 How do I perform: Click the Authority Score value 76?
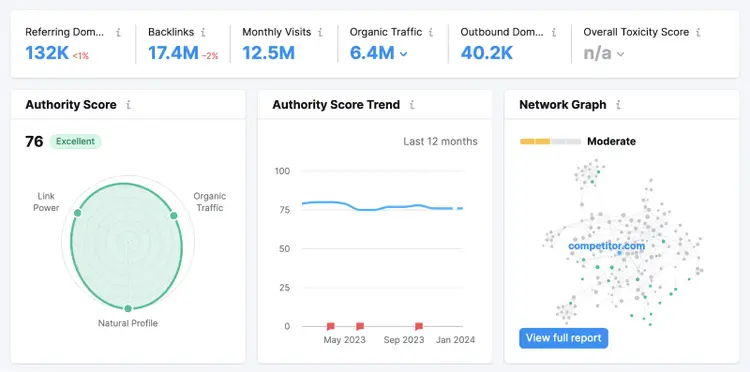coord(34,142)
